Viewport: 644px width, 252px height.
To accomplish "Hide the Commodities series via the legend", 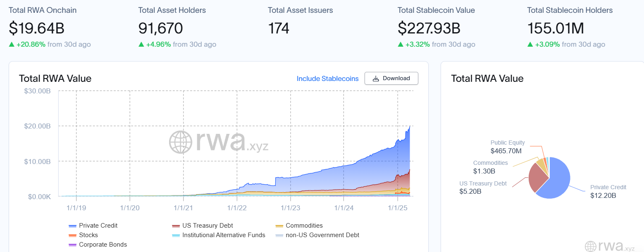I will tap(304, 226).
